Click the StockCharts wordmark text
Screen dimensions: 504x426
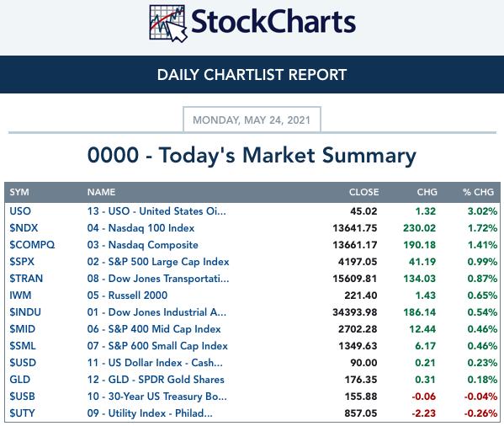point(273,22)
